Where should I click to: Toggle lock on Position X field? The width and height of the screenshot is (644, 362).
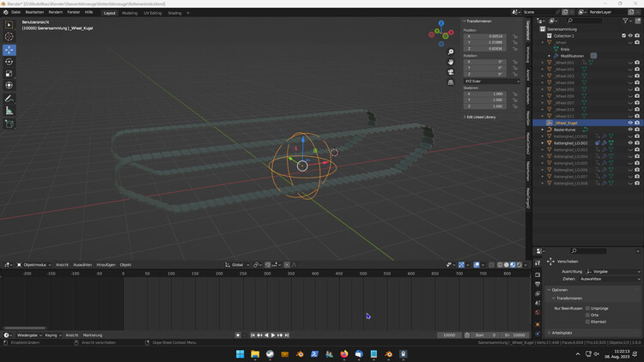point(515,37)
